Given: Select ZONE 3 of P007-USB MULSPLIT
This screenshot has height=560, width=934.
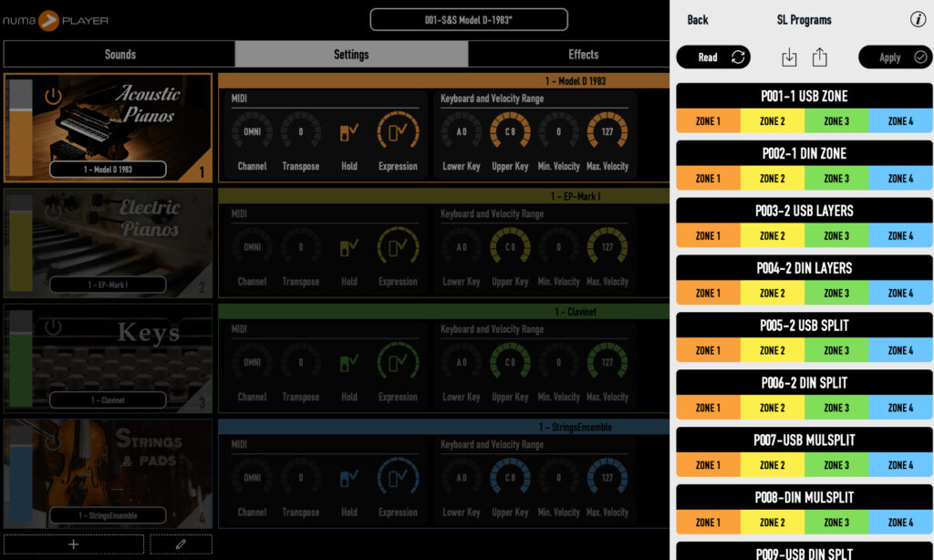Looking at the screenshot, I should click(837, 464).
